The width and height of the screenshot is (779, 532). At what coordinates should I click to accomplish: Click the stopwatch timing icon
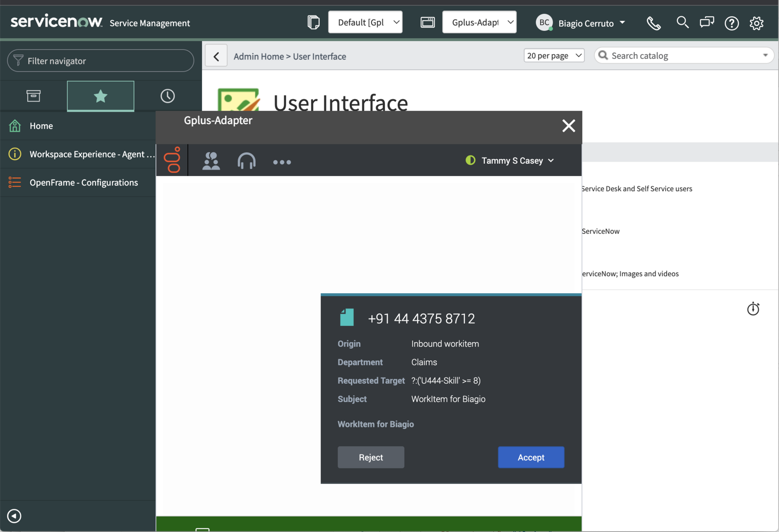coord(753,309)
